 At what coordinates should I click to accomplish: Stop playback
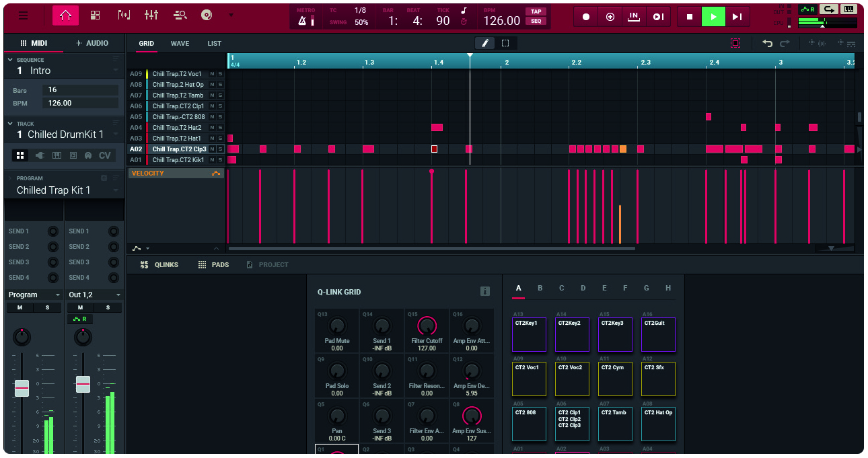[x=689, y=17]
